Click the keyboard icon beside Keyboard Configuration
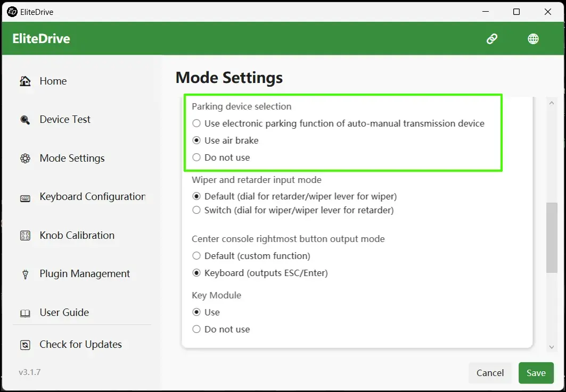Image resolution: width=566 pixels, height=392 pixels. pos(25,198)
